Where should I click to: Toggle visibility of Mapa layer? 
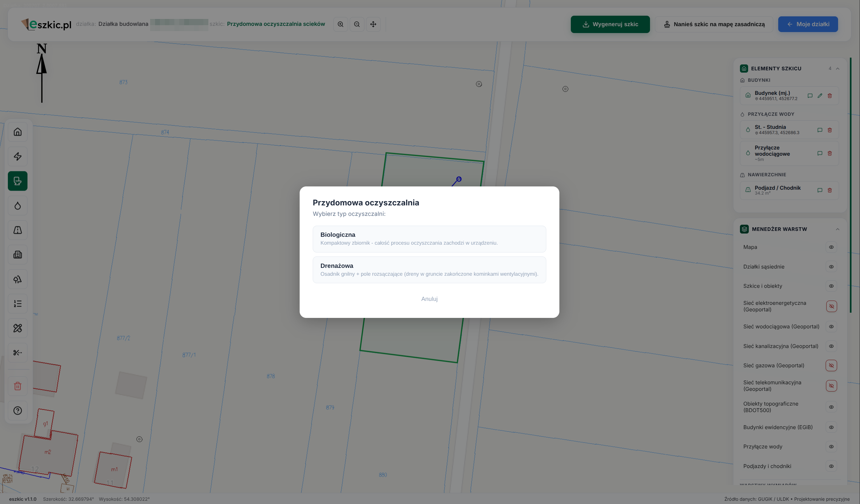tap(831, 247)
